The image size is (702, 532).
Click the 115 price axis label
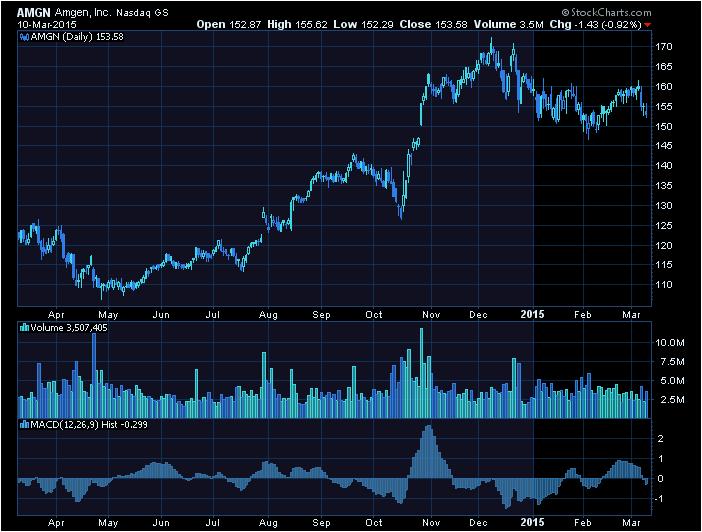coord(664,265)
